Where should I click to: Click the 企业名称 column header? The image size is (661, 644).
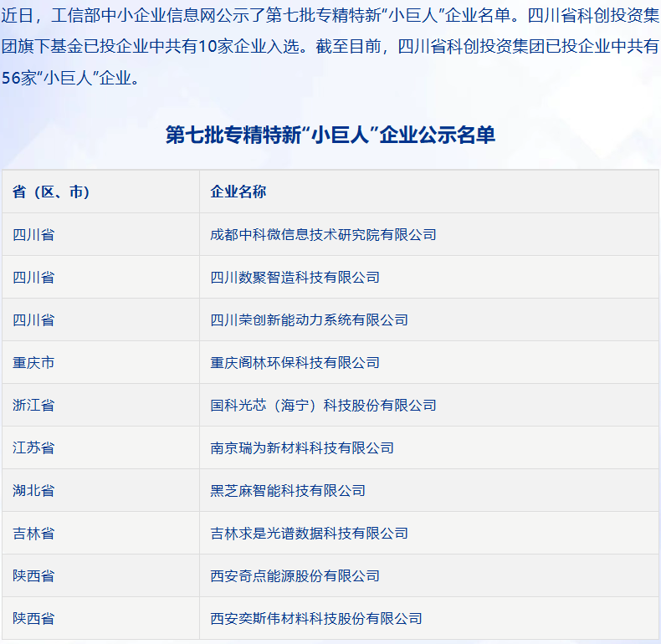(238, 192)
